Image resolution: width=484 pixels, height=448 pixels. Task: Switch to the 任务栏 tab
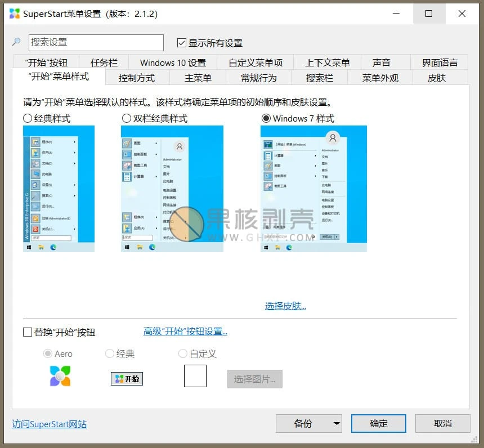pos(104,62)
